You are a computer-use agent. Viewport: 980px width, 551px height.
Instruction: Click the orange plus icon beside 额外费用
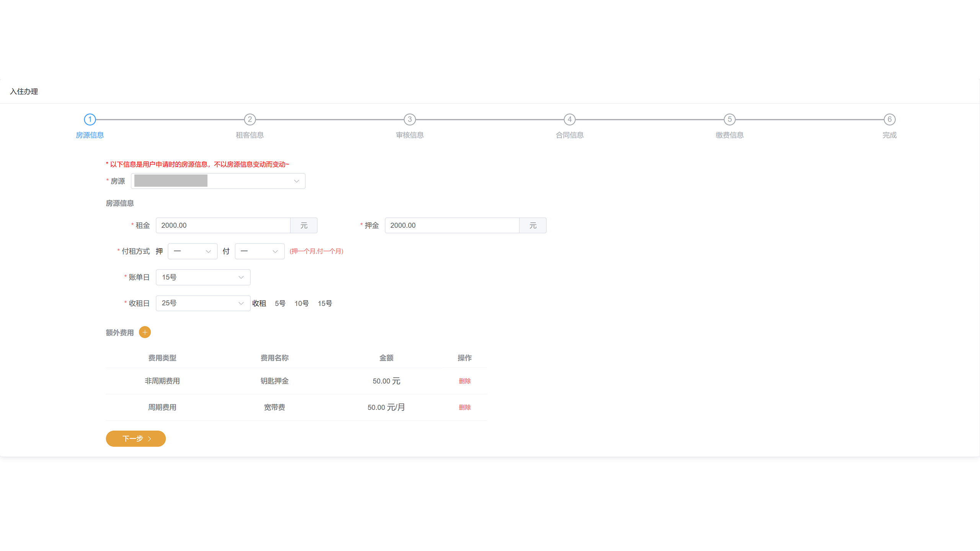tap(145, 332)
